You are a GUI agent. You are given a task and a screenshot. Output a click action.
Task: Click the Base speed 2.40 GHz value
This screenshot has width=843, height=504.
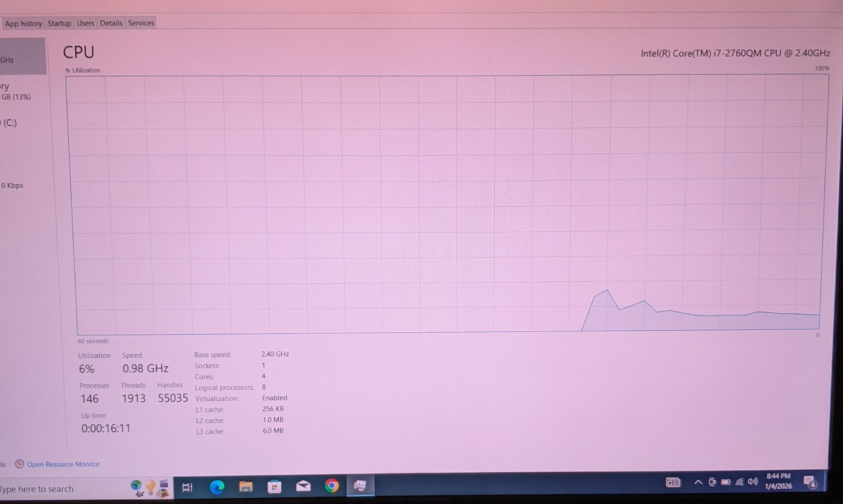(x=275, y=354)
